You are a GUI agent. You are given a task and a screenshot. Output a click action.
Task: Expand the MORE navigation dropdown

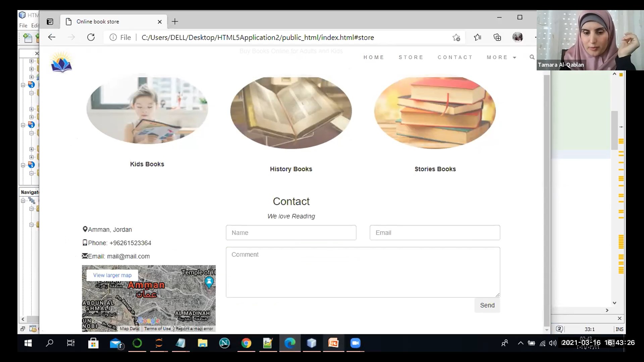tap(501, 57)
